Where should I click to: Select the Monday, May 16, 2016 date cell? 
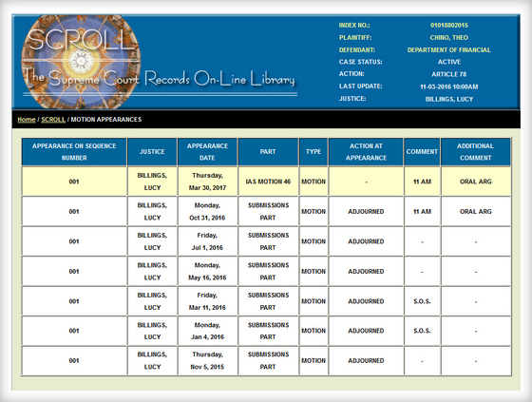207,271
